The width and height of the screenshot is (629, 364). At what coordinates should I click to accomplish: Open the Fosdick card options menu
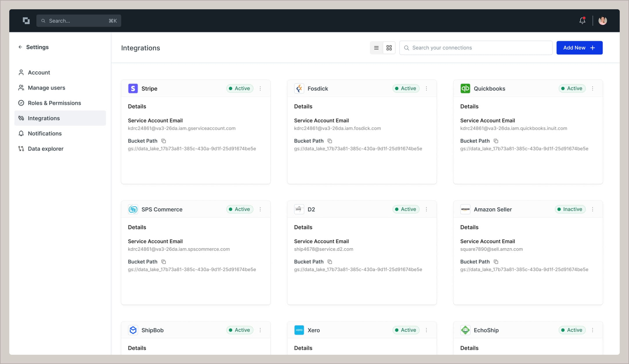tap(426, 88)
